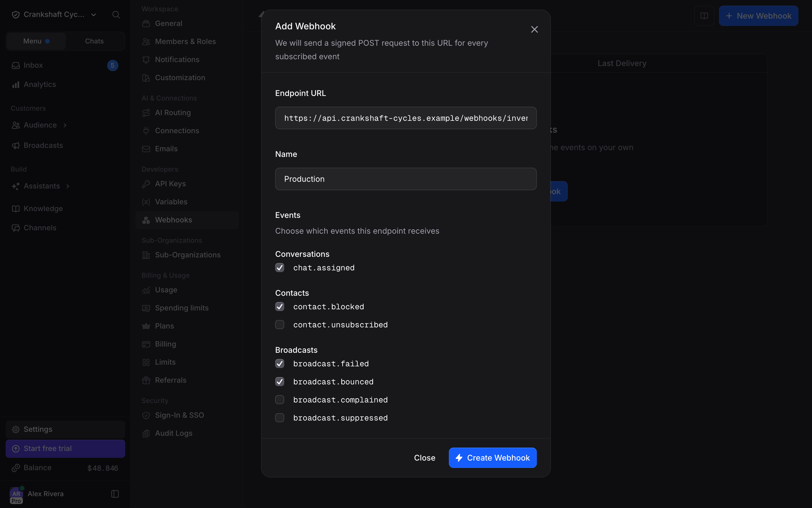Click the Audit Logs icon
The image size is (812, 508).
tap(146, 433)
